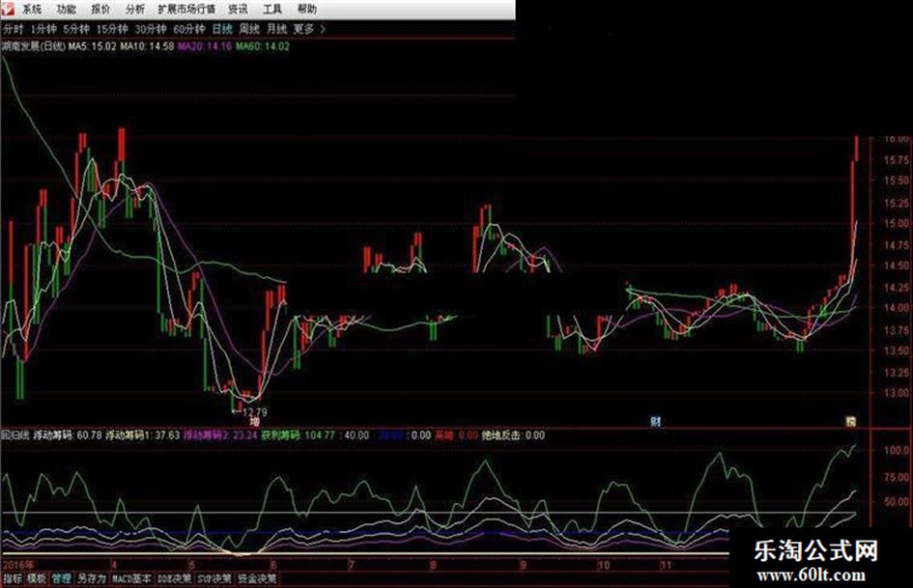Click the 2016年 label on time axis
Viewport: 913px width, 588px height.
point(18,565)
